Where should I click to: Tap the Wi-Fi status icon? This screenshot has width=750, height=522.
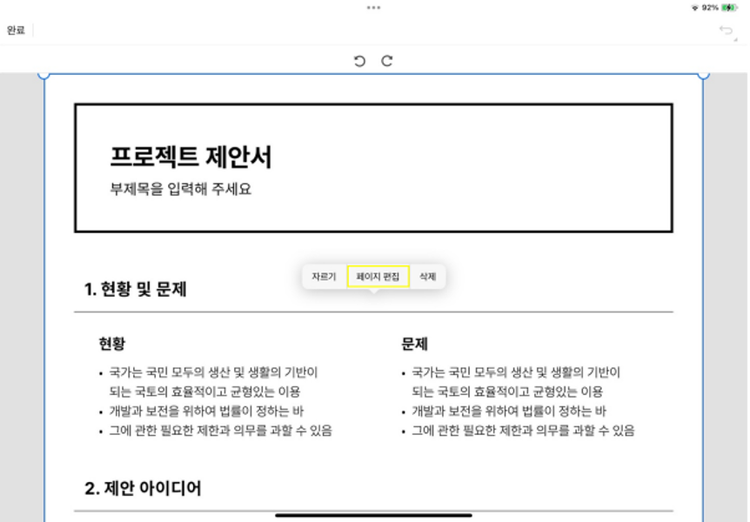(695, 8)
